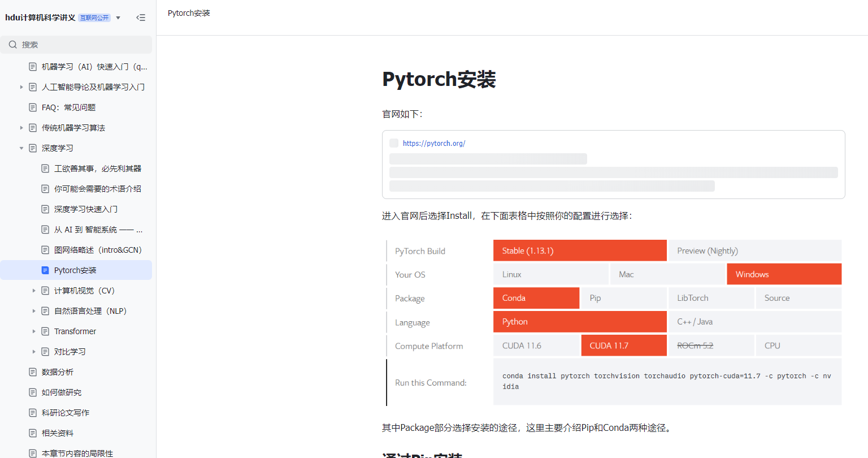
Task: Select Stable (1.13.1) build option
Action: point(580,250)
